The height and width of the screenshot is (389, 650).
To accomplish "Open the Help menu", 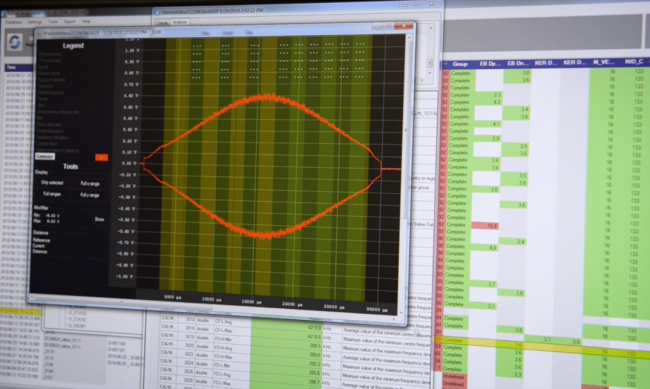I will 85,21.
